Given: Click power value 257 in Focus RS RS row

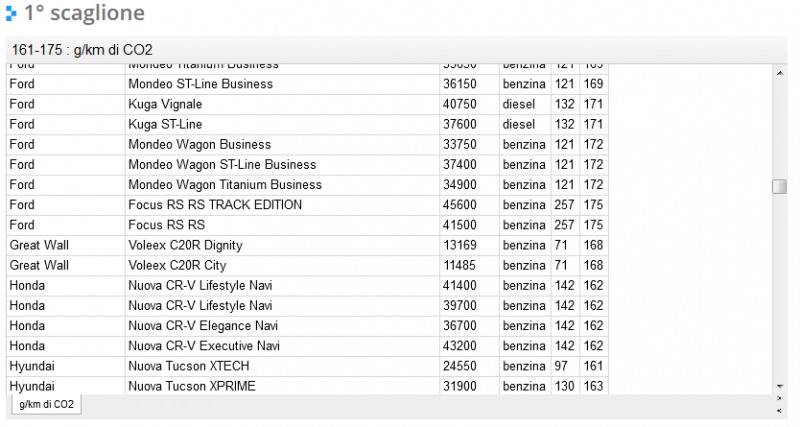Looking at the screenshot, I should point(565,225).
